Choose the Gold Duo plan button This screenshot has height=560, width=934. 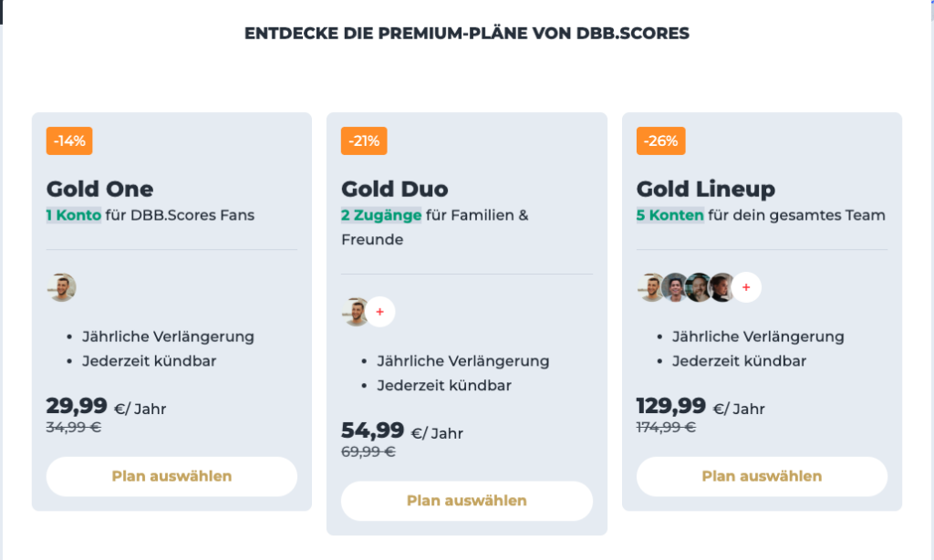(466, 501)
